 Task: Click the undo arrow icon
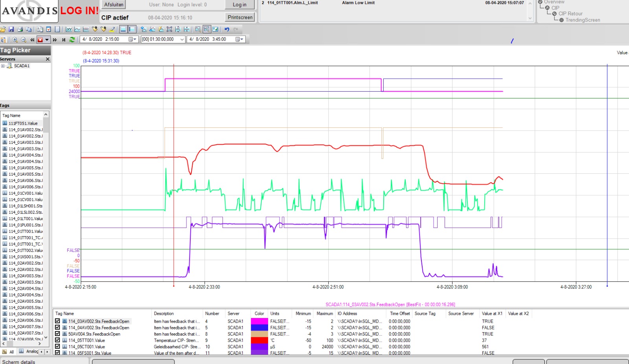[x=227, y=29]
